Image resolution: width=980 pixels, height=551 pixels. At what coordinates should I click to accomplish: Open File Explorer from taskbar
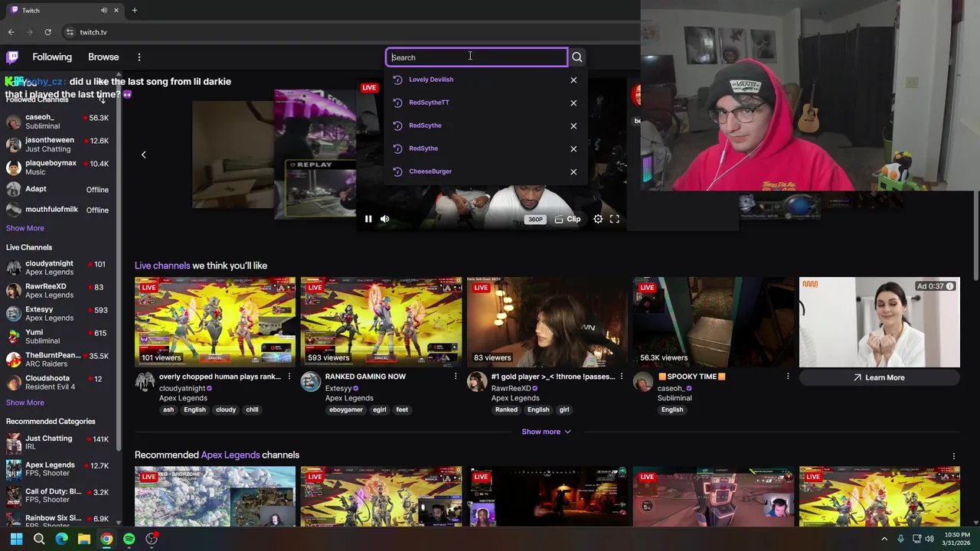(x=84, y=539)
